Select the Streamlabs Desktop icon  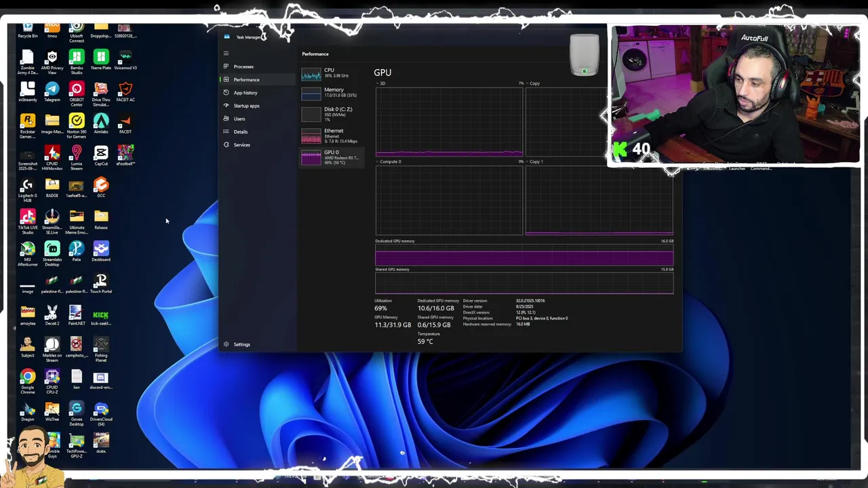tap(52, 254)
